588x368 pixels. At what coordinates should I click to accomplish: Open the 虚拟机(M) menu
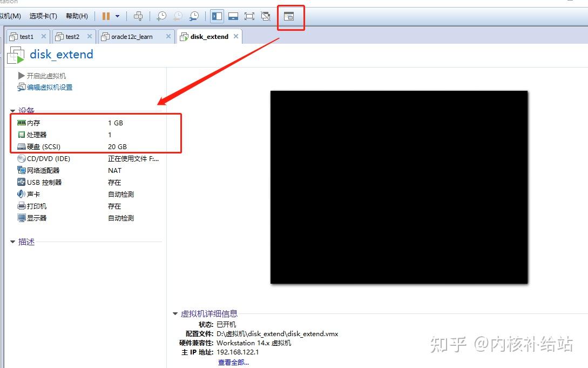tap(10, 16)
